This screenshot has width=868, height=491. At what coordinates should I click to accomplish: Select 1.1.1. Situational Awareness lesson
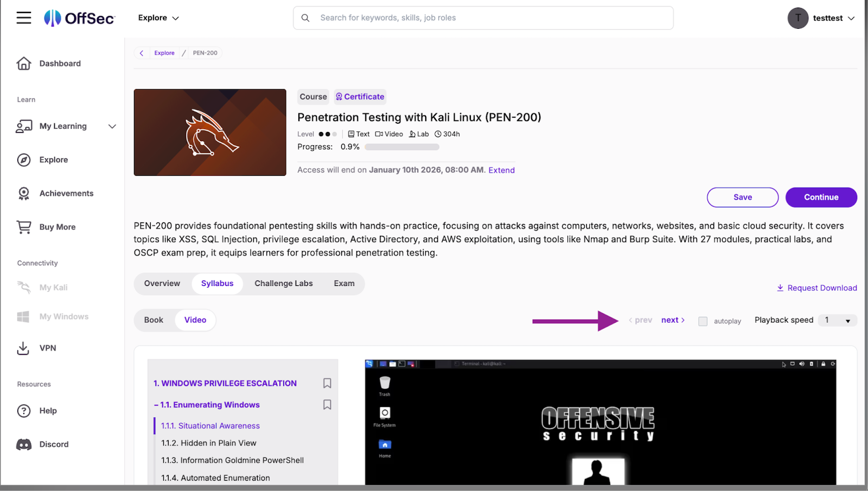[210, 426]
